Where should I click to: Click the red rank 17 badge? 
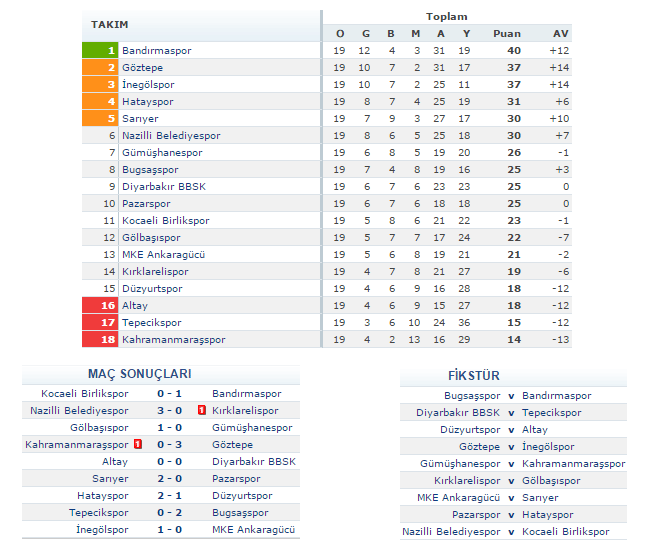tap(100, 322)
